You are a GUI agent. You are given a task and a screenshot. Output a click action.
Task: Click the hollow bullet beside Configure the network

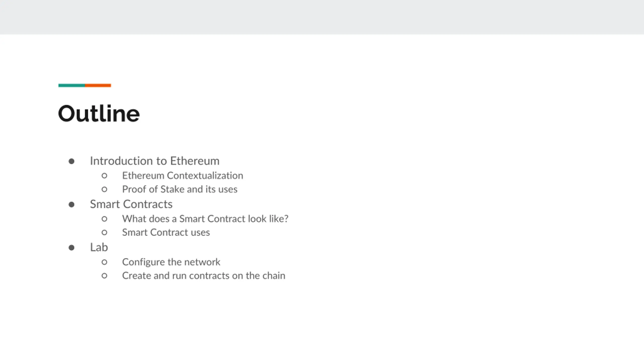click(104, 262)
